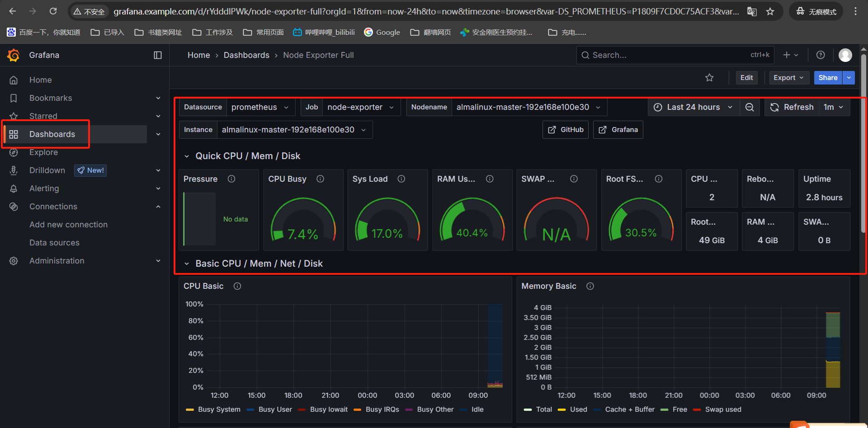Image resolution: width=868 pixels, height=428 pixels.
Task: Open the Last 24 hours time picker
Action: coord(693,107)
